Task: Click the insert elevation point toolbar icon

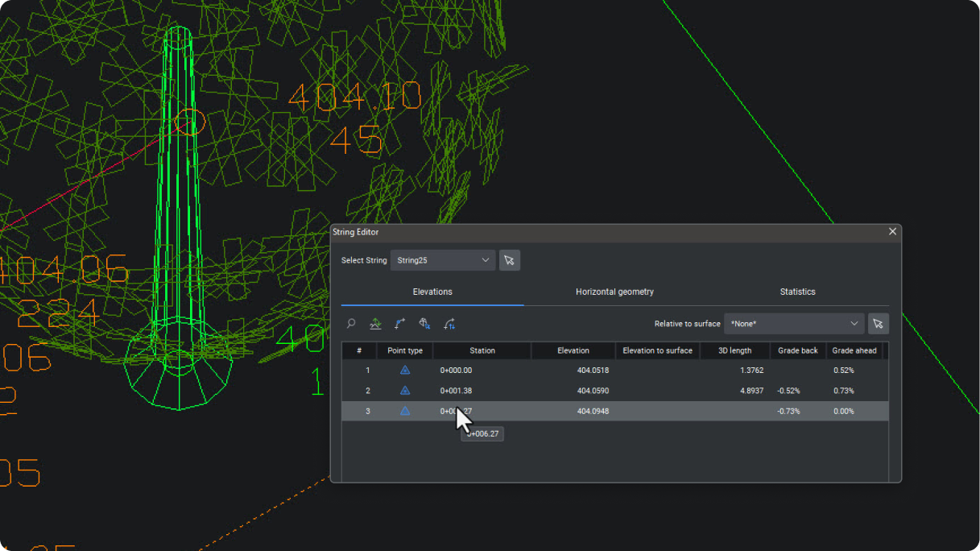Action: click(x=400, y=324)
